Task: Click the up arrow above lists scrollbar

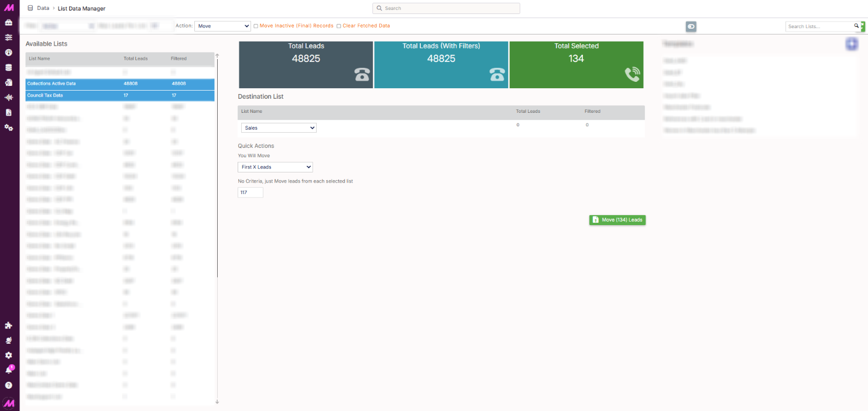Action: click(x=217, y=56)
